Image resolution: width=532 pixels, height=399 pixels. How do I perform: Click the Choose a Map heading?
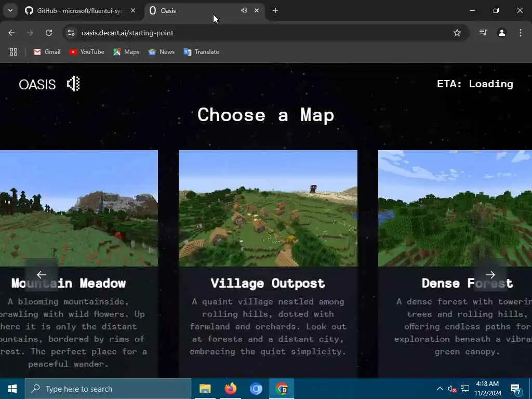coord(265,115)
